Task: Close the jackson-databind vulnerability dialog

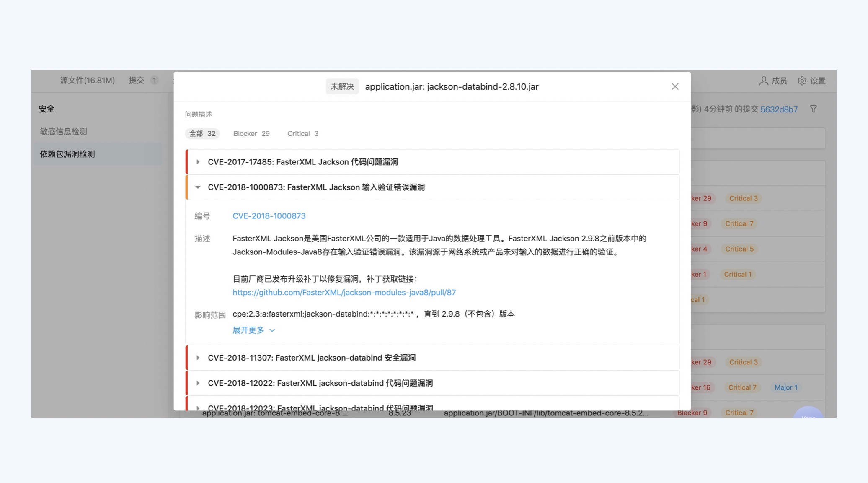Action: [x=675, y=86]
